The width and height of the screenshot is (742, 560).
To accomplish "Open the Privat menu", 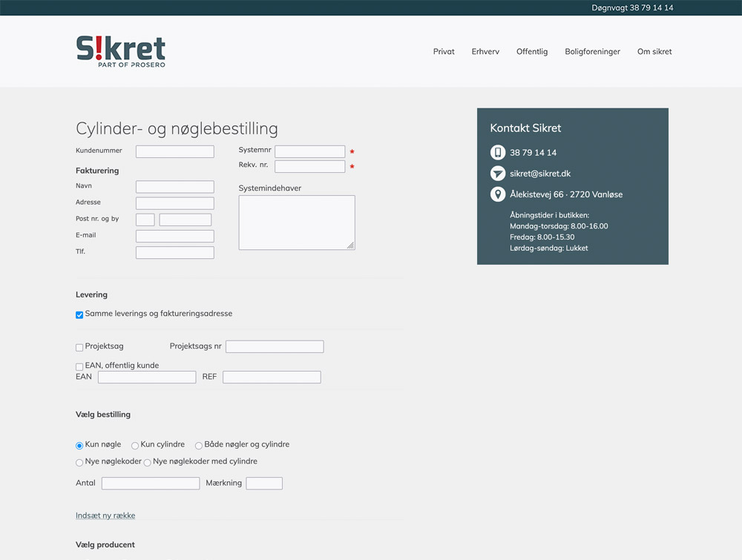I will [x=444, y=52].
